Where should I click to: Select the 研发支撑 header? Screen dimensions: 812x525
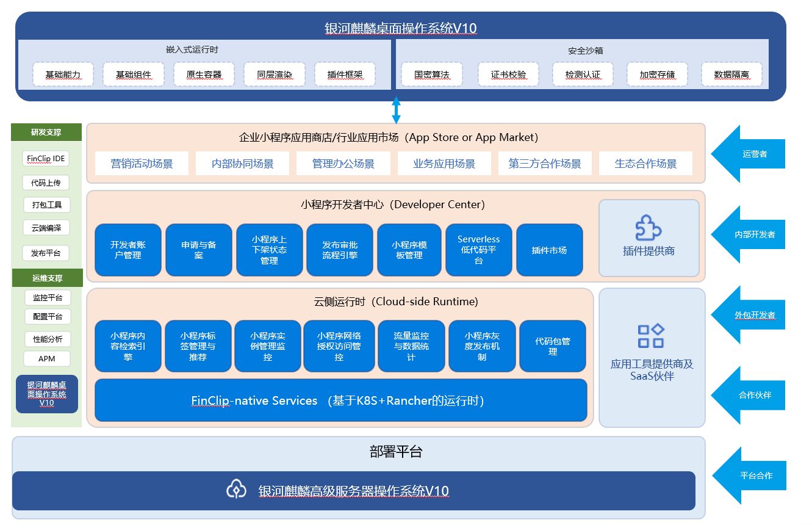pyautogui.click(x=46, y=132)
